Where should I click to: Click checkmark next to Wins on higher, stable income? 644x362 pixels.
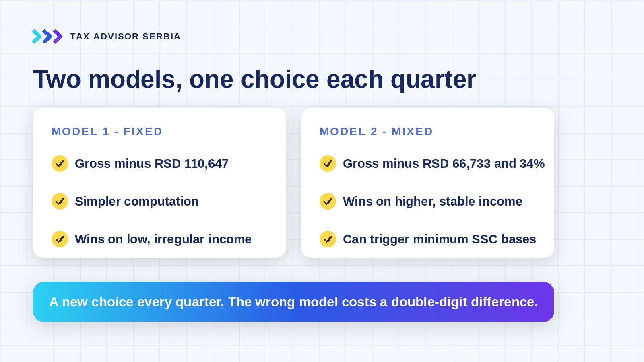click(x=328, y=202)
